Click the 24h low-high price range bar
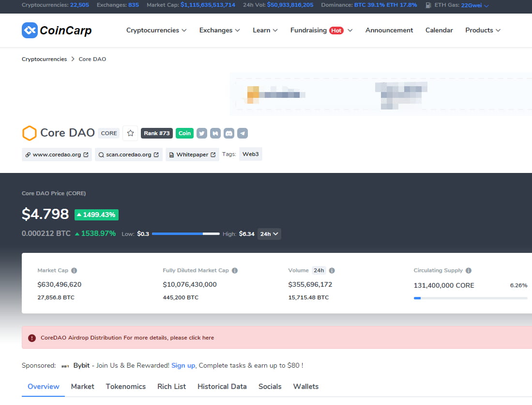 tap(185, 234)
